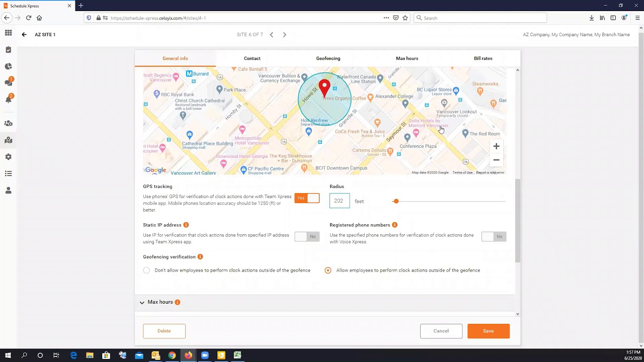Open Zoom from the taskbar

205,355
